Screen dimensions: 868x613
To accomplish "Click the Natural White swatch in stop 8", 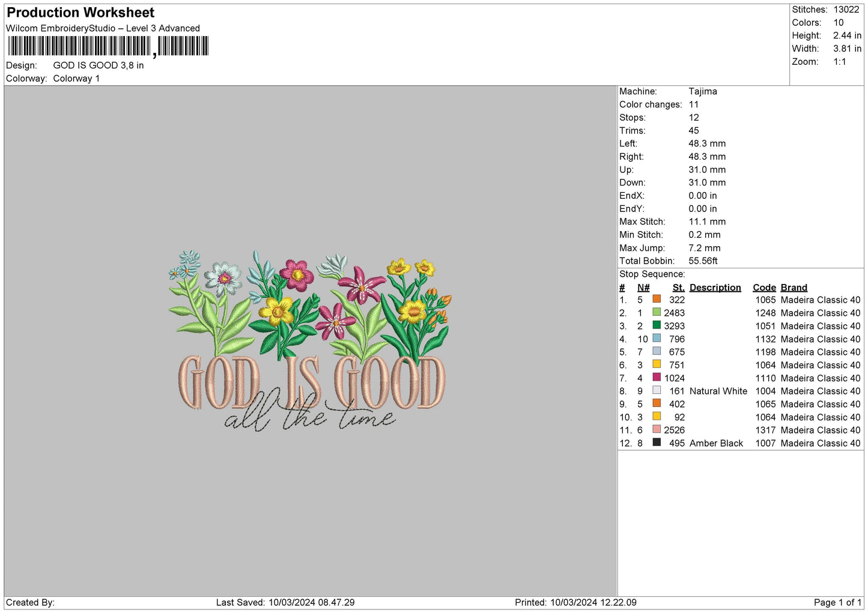I will [x=657, y=390].
